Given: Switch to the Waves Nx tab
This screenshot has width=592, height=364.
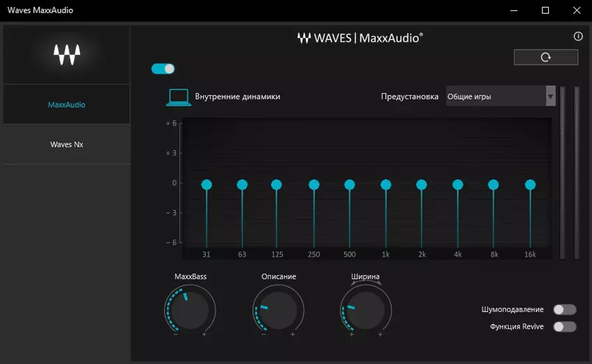Looking at the screenshot, I should [67, 145].
